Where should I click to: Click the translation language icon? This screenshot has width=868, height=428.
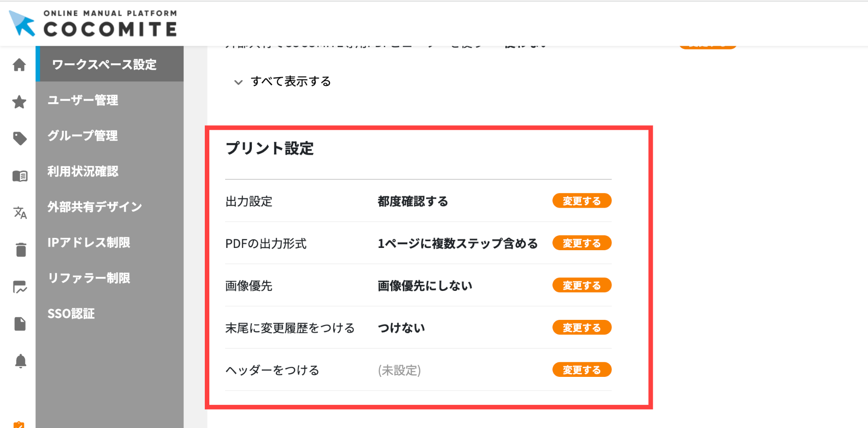(20, 212)
